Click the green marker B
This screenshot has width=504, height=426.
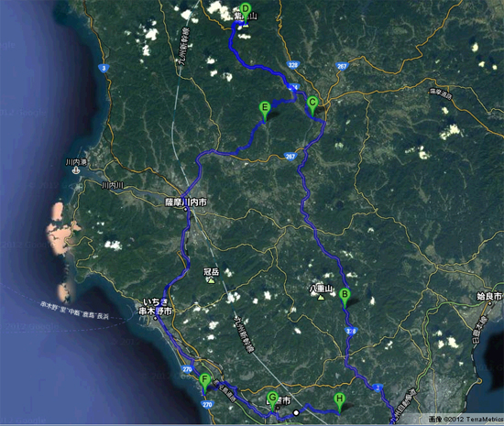[345, 297]
